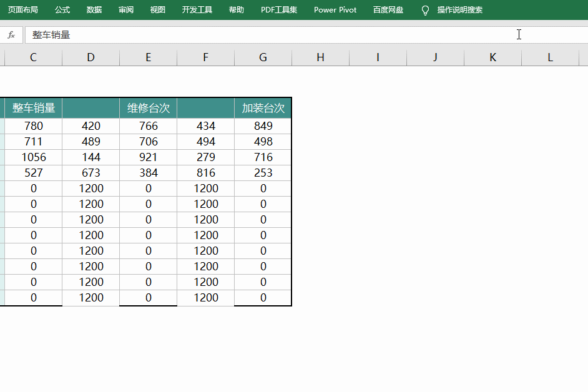
Task: Click the cell containing 921
Action: (148, 157)
